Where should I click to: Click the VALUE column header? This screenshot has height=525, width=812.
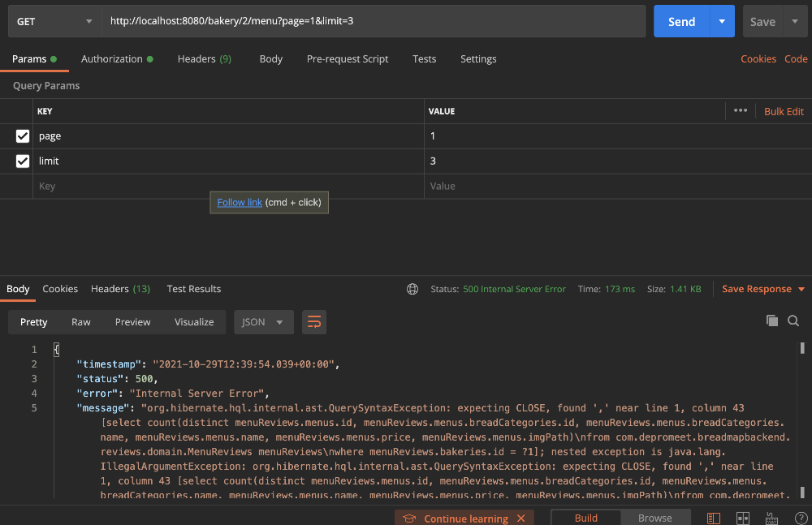(x=442, y=111)
